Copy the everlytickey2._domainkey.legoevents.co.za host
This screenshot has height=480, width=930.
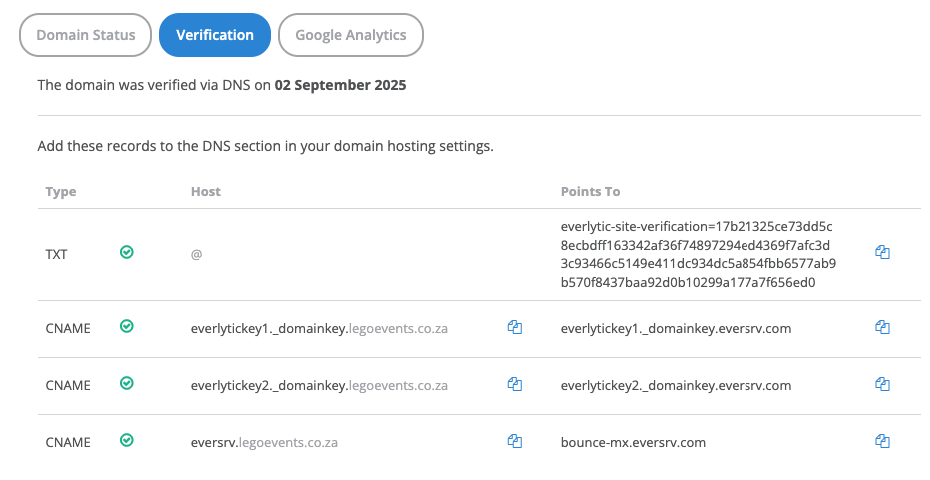pyautogui.click(x=515, y=384)
